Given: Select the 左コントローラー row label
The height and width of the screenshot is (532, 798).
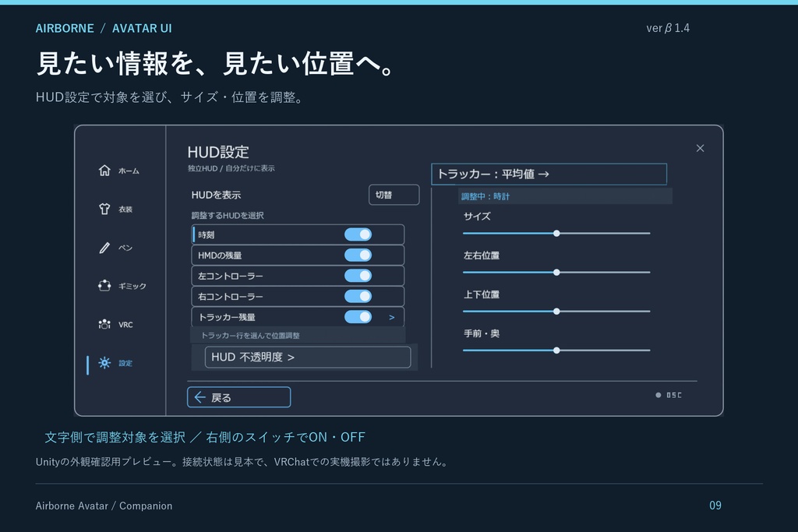Looking at the screenshot, I should pyautogui.click(x=231, y=277).
